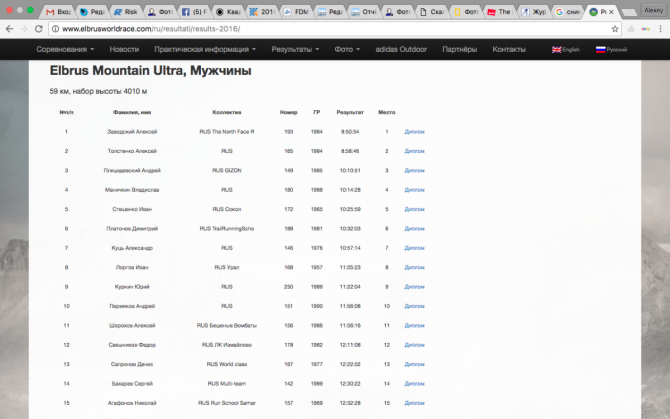Click the browser back arrow
This screenshot has height=419, width=670.
click(x=11, y=28)
